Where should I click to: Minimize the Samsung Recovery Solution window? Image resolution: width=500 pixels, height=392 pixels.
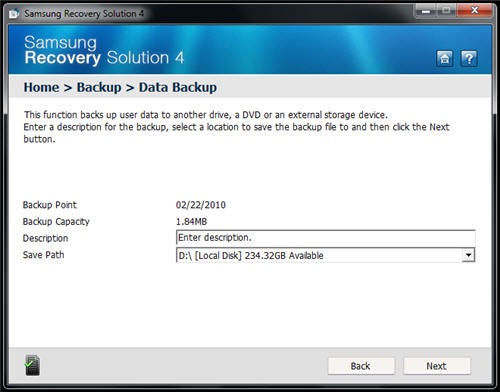pos(425,11)
